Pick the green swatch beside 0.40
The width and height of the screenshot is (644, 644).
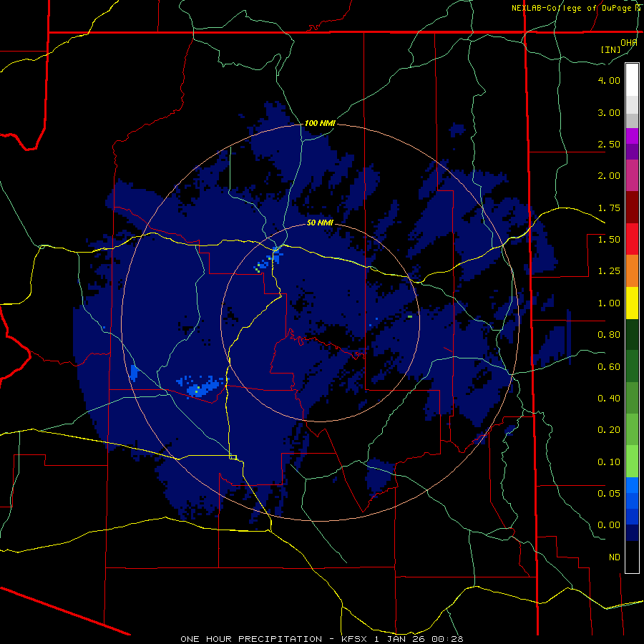tap(632, 398)
